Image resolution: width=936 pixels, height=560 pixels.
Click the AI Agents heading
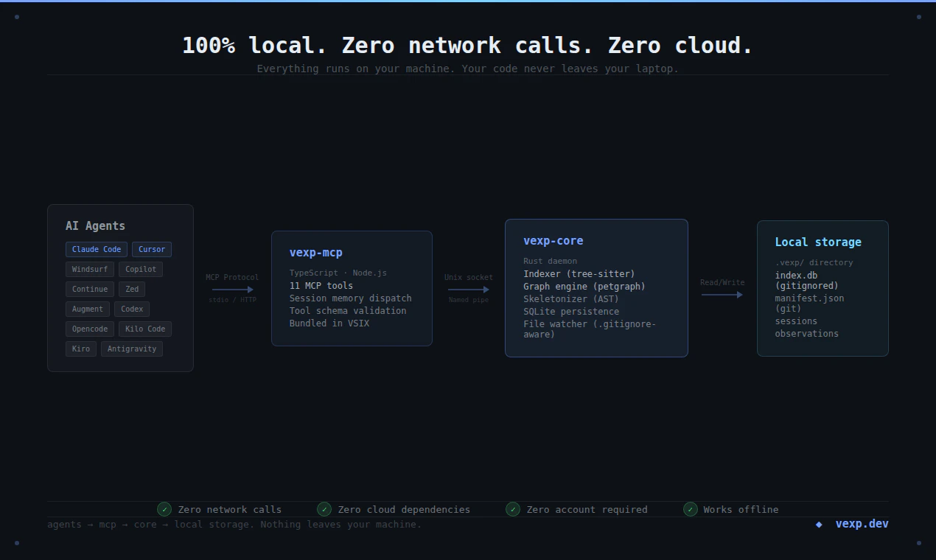coord(95,225)
